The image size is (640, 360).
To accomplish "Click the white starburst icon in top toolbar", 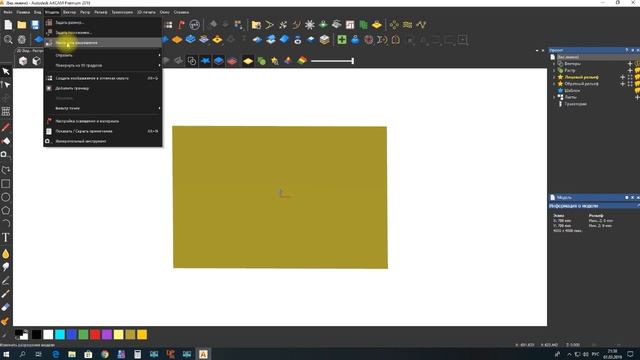I will (x=310, y=25).
